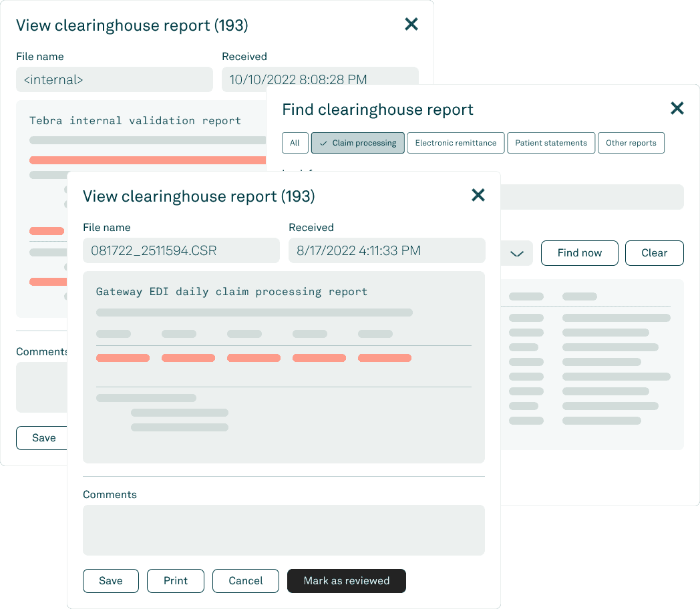Close the Find clearinghouse report dialog
This screenshot has width=700, height=609.
pyautogui.click(x=677, y=108)
